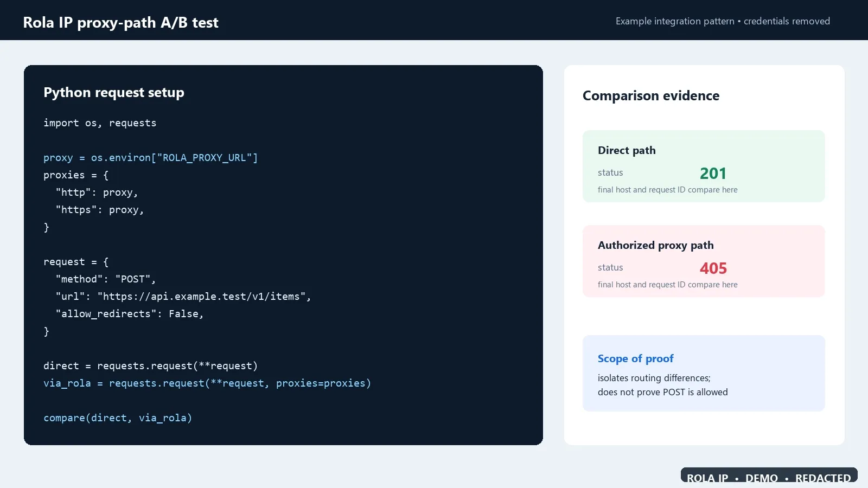Click the 'Rola IP proxy-path A/B test' title

pos(120,22)
